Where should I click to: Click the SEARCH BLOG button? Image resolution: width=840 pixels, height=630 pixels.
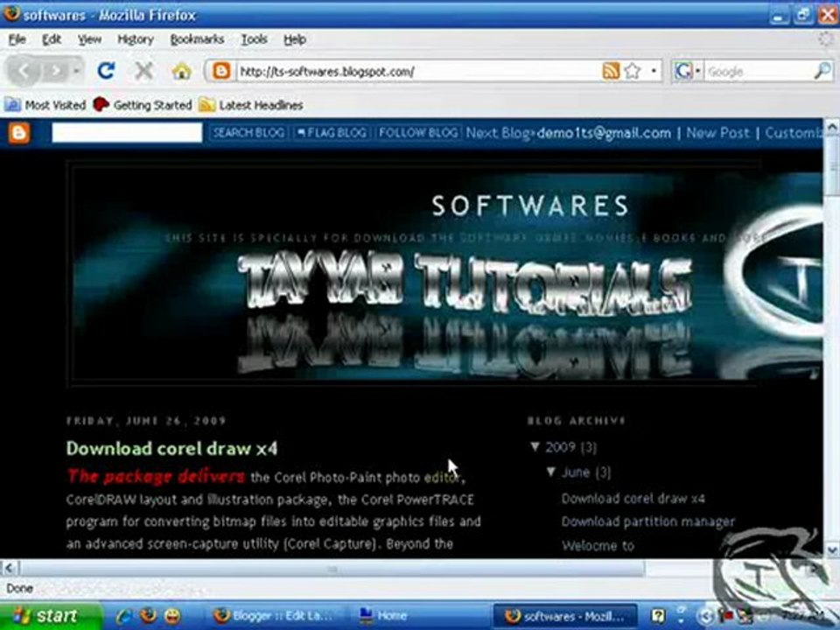point(248,133)
